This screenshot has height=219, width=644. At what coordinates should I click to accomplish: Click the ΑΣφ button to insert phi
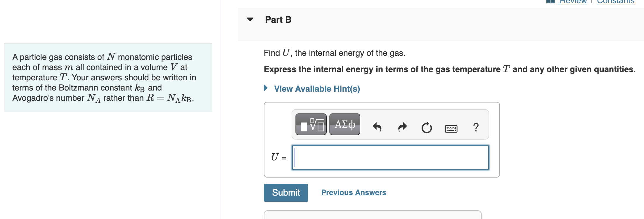coord(344,124)
